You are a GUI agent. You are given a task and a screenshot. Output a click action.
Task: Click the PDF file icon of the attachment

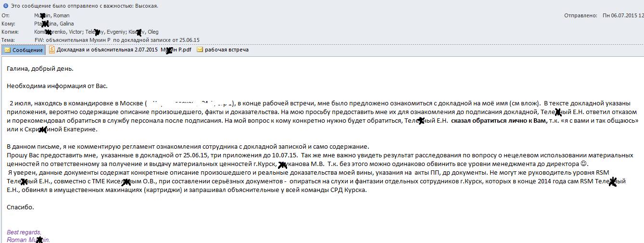click(x=52, y=50)
